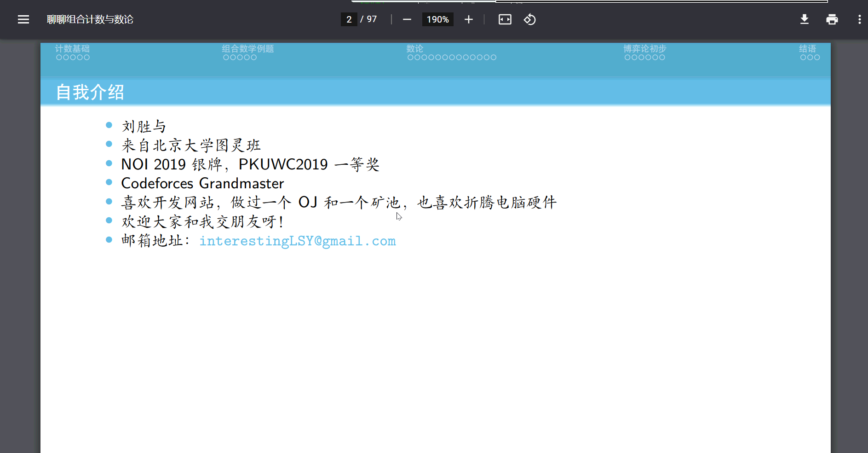Click the document title 聊聊组合计数与数论

(90, 19)
